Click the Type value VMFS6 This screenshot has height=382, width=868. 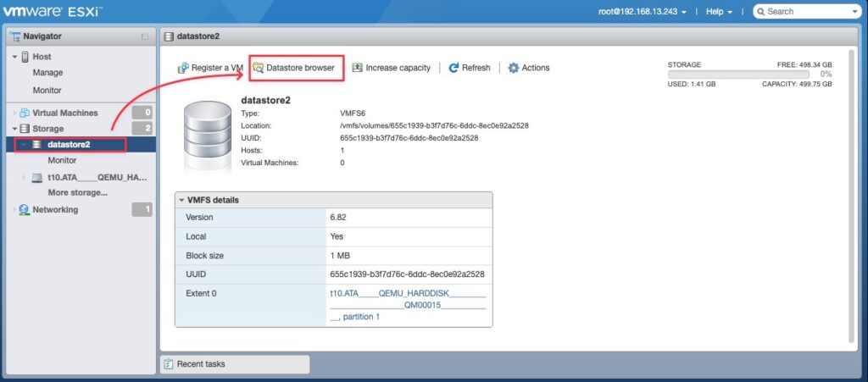[x=351, y=113]
